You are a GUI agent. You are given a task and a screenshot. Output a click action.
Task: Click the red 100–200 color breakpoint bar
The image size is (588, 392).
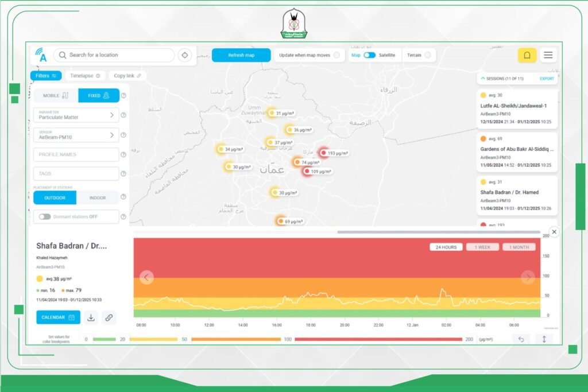coord(378,339)
